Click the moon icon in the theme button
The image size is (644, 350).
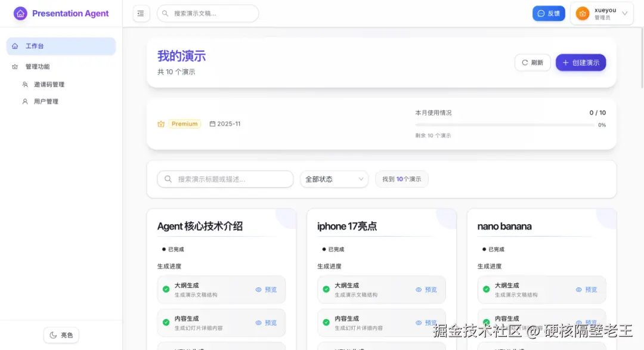53,335
